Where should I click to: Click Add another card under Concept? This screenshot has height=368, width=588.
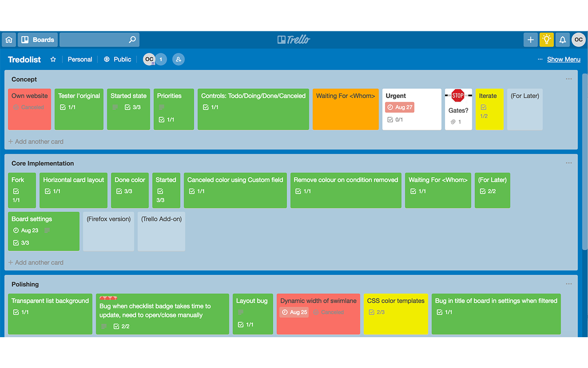[36, 142]
